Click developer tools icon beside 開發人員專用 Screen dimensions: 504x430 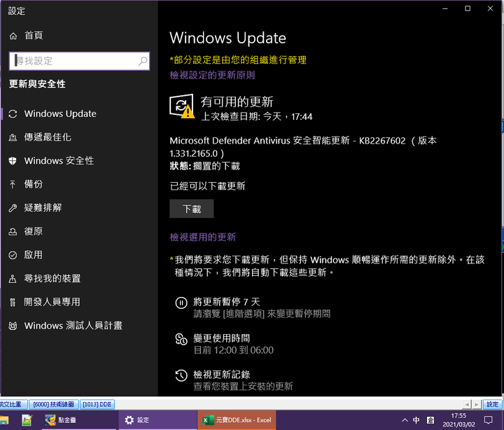pos(13,303)
